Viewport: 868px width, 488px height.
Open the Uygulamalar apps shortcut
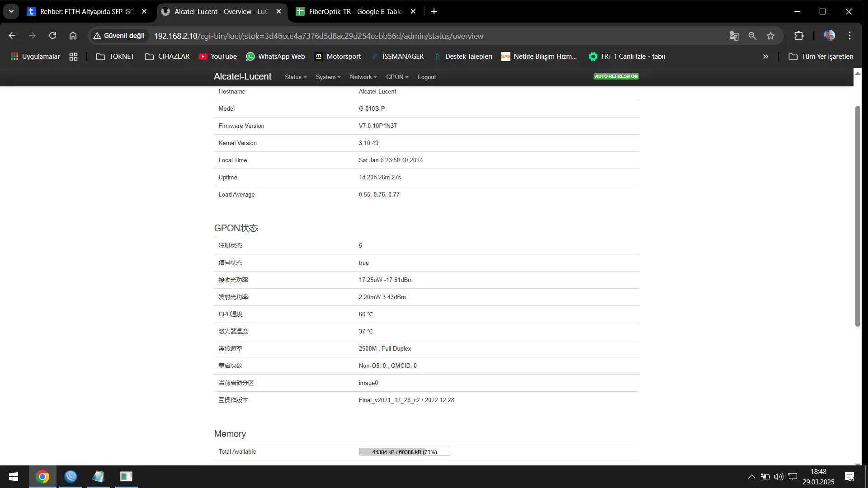[x=35, y=56]
